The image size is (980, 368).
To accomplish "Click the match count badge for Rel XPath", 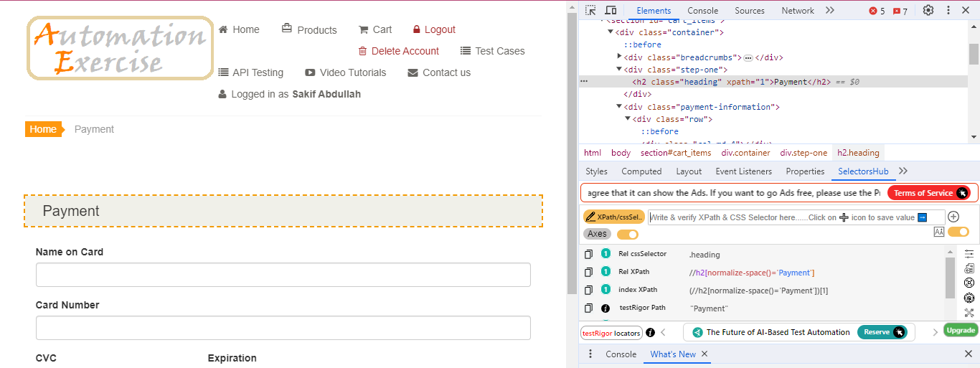I will tap(606, 272).
